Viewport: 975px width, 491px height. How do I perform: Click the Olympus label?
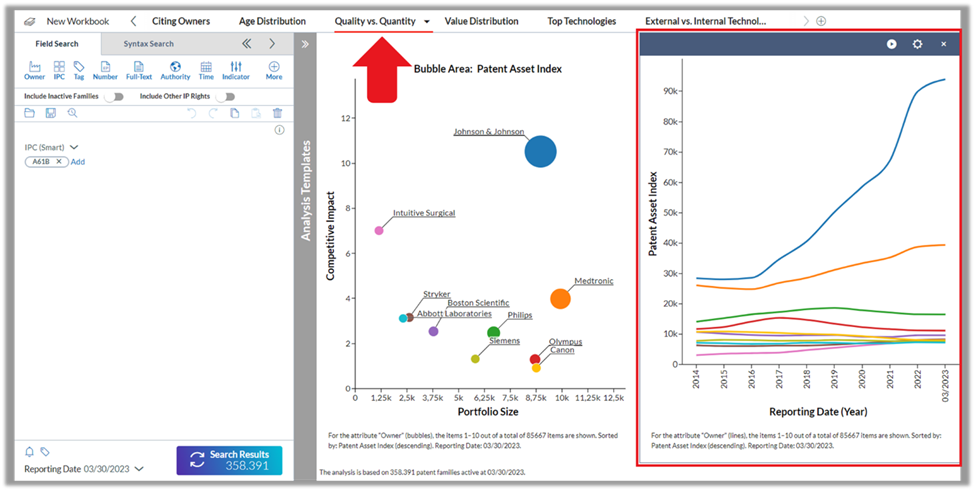click(x=565, y=342)
